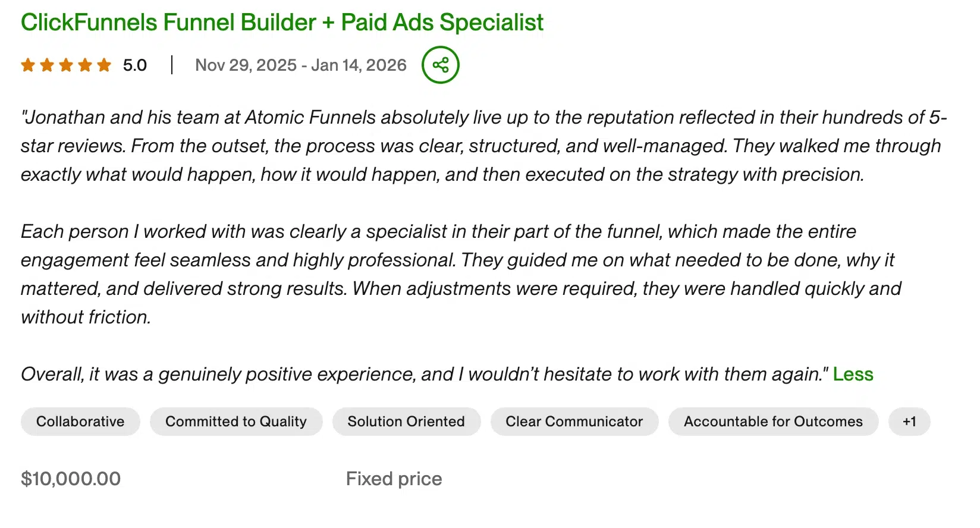Select the Collaborative tag

click(80, 422)
